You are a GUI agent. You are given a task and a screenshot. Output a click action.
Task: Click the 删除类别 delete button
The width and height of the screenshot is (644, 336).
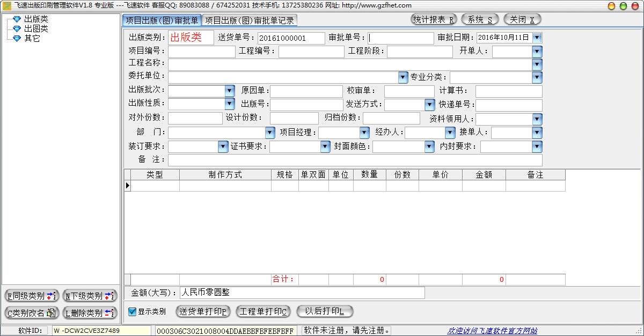pyautogui.click(x=90, y=313)
